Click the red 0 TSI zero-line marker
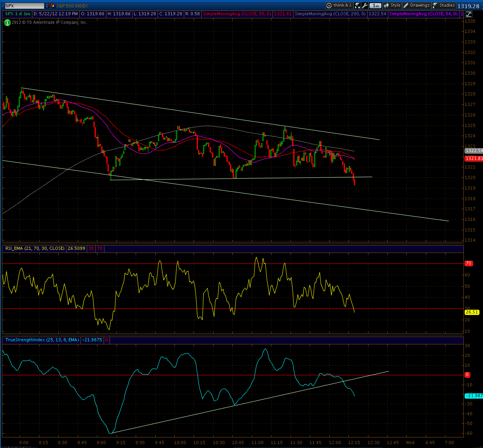Screen dimensions: 483x448 [x=467, y=375]
